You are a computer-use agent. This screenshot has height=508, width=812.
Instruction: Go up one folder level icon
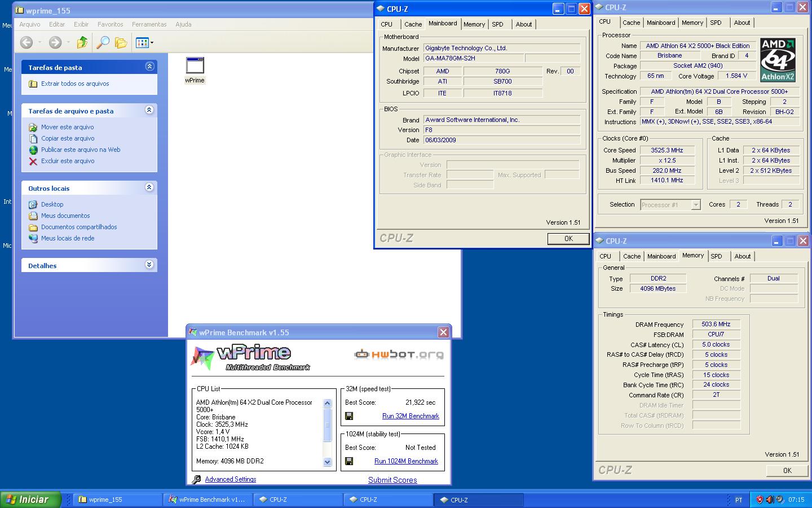(x=82, y=42)
